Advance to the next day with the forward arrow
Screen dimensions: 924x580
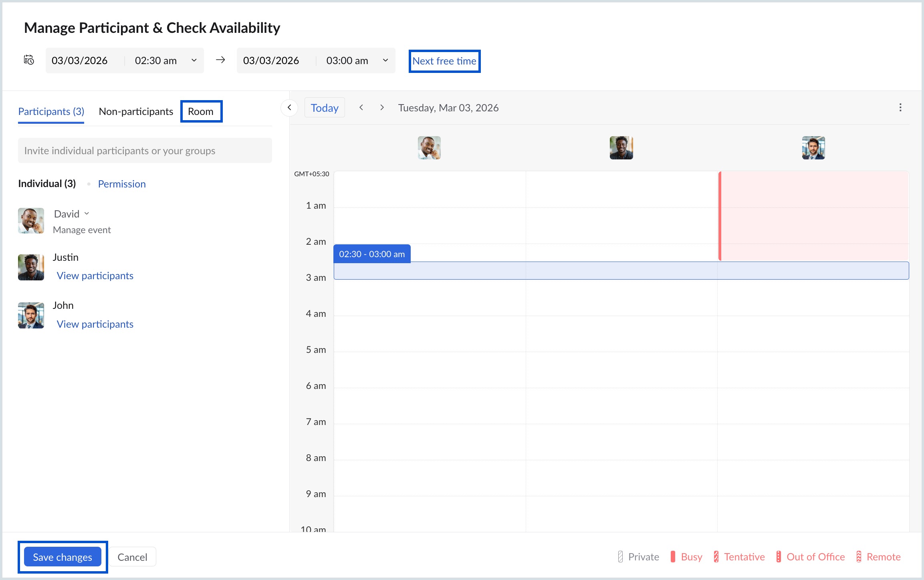tap(382, 107)
